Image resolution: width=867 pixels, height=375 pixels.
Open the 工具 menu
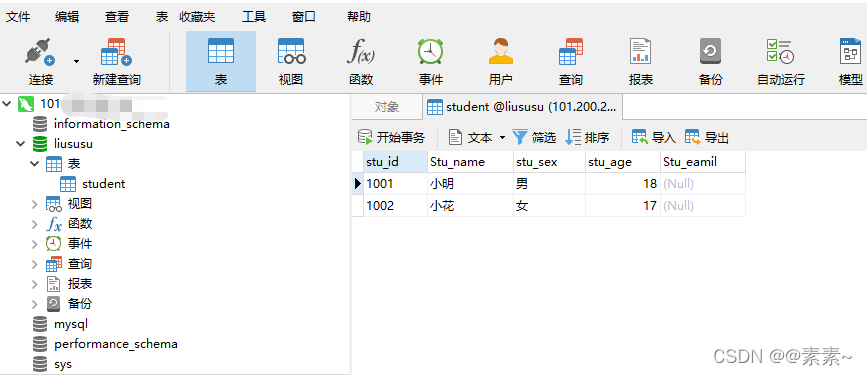(254, 17)
